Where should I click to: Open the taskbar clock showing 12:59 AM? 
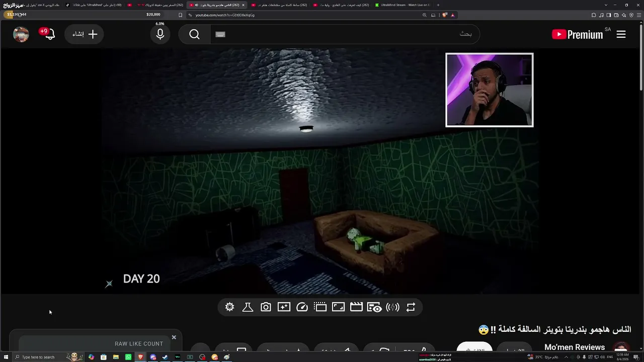(x=623, y=357)
